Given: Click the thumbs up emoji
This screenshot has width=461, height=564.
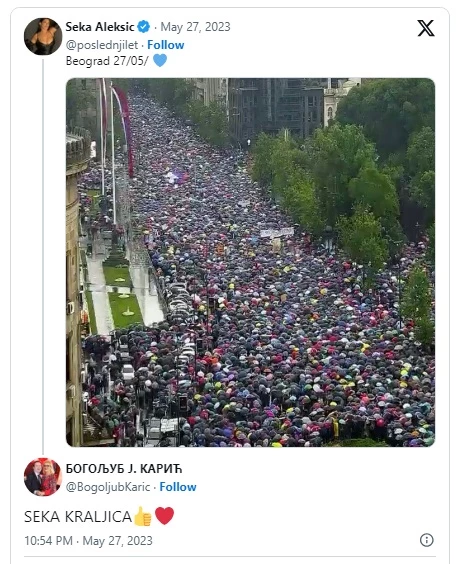Looking at the screenshot, I should point(142,516).
